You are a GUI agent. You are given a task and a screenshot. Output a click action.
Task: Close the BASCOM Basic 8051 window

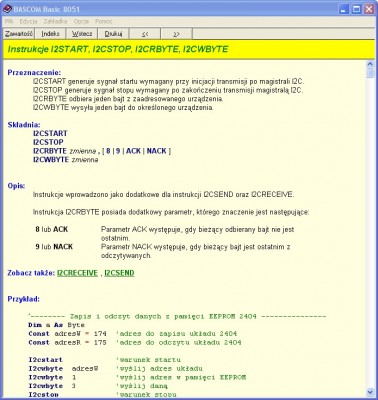[x=369, y=9]
